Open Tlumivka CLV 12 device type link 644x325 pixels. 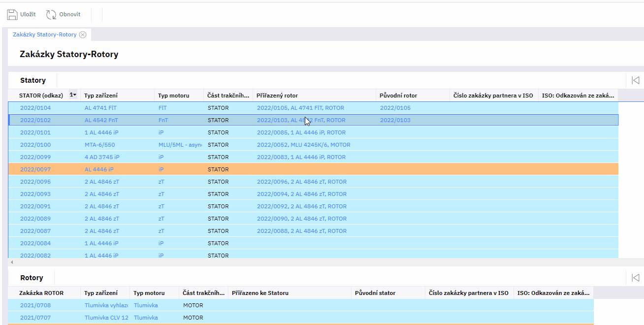click(106, 318)
